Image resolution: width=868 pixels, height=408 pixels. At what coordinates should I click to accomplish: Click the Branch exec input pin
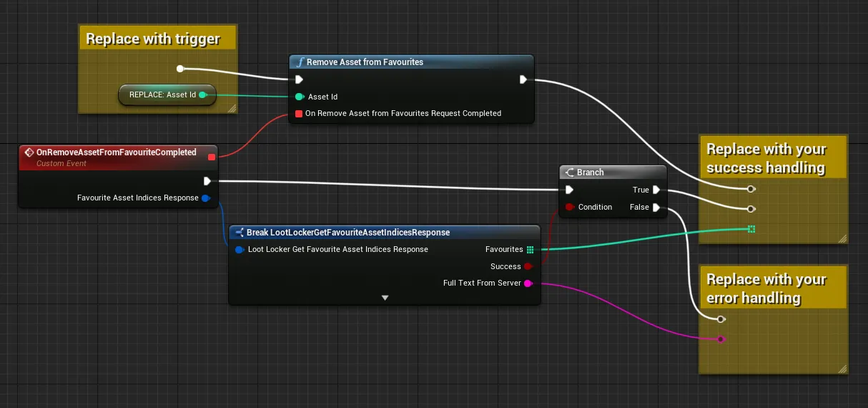pyautogui.click(x=569, y=190)
